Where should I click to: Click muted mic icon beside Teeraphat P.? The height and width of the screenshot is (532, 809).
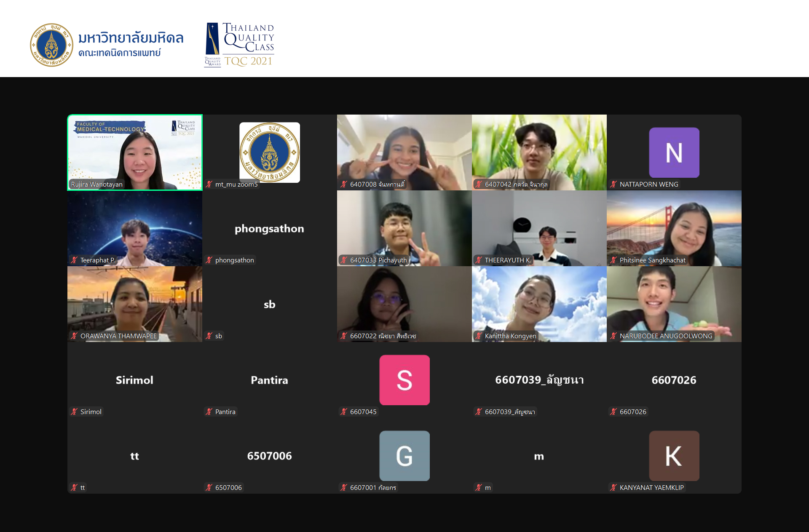pos(74,260)
